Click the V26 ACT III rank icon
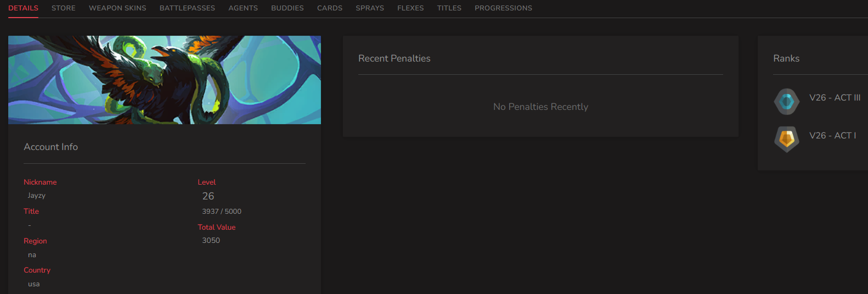This screenshot has height=294, width=868. (x=786, y=102)
